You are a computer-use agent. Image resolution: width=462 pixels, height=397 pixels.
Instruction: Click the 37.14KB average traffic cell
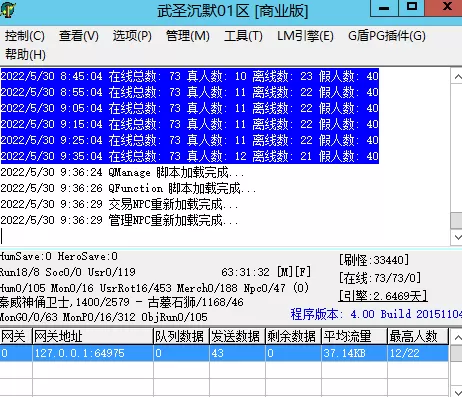[354, 353]
